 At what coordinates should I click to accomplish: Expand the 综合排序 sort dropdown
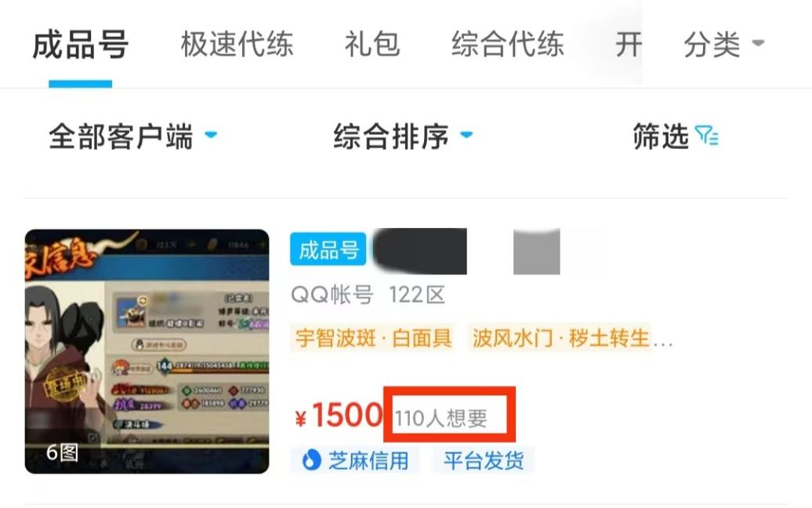[x=403, y=136]
